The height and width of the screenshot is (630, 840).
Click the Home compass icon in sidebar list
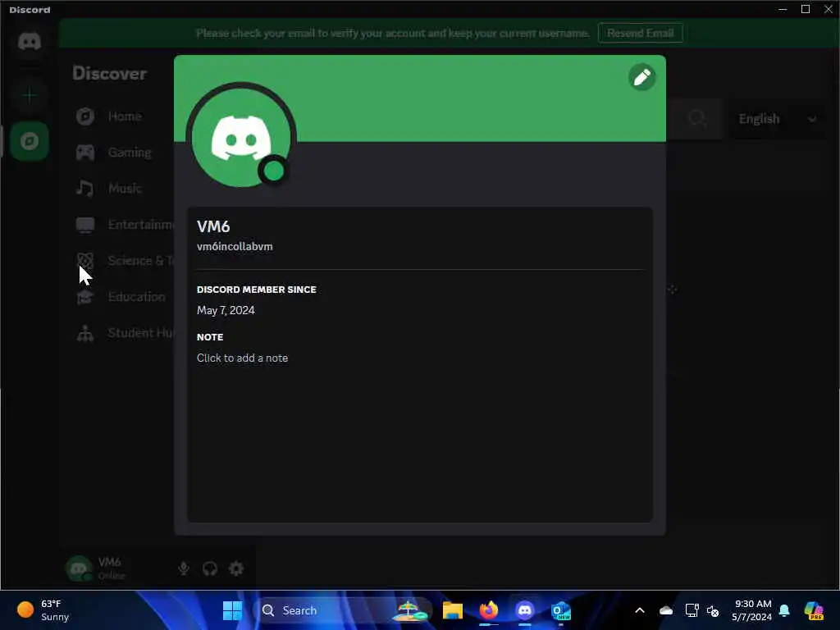85,116
